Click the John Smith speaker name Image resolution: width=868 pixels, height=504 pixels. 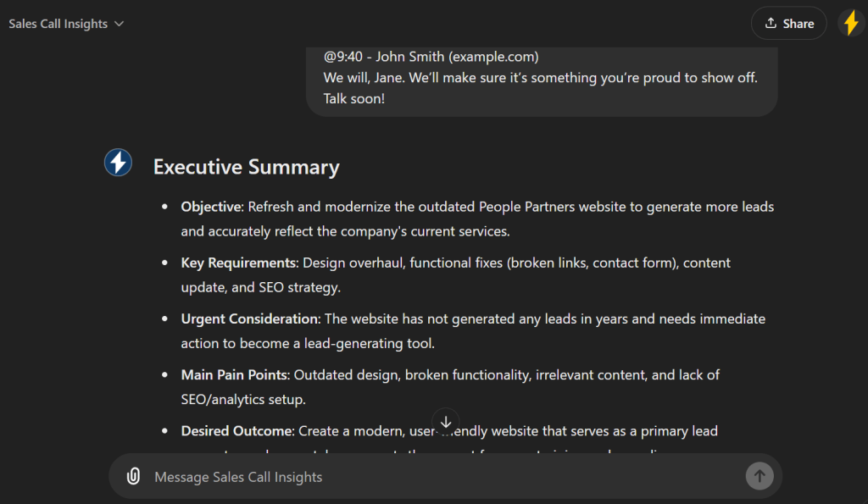(x=410, y=57)
